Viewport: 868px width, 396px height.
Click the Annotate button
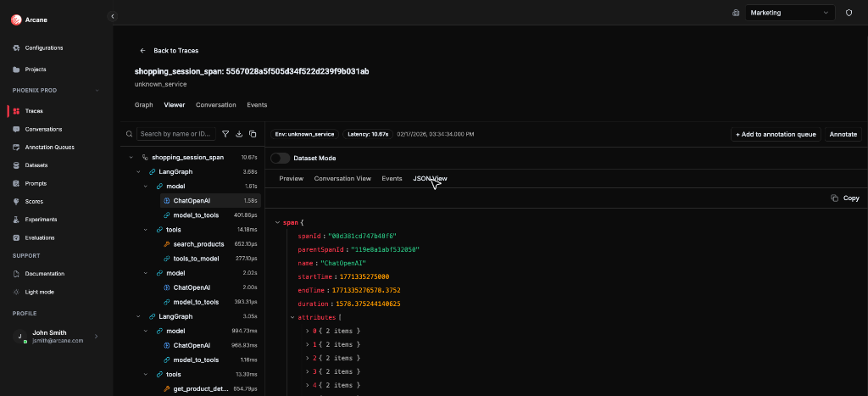pos(843,134)
